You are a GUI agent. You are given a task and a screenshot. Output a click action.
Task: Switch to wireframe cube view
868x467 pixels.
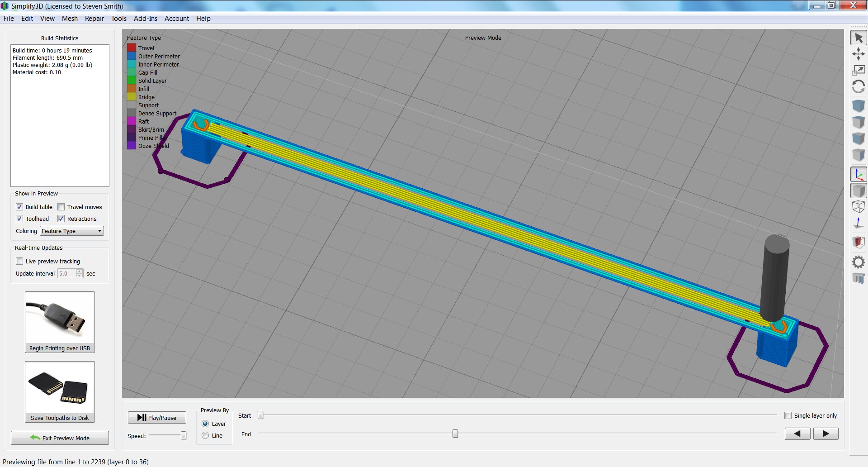tap(858, 207)
